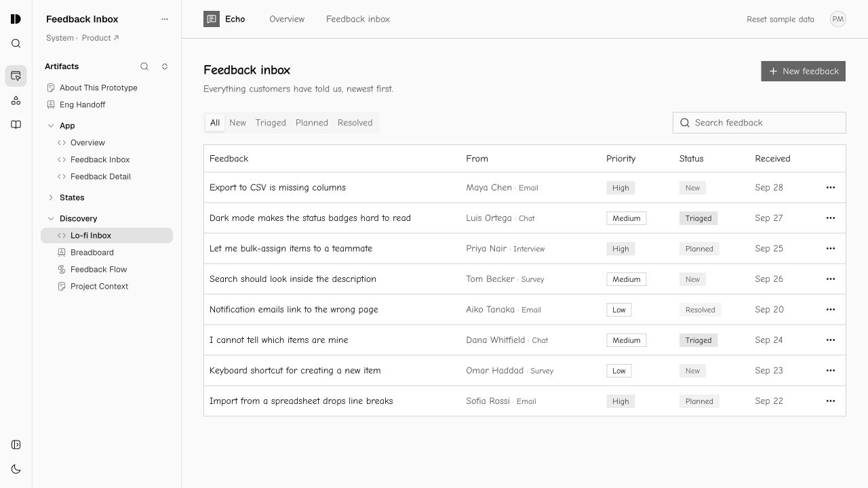
Task: Collapse the Discovery tree section
Action: tap(51, 219)
